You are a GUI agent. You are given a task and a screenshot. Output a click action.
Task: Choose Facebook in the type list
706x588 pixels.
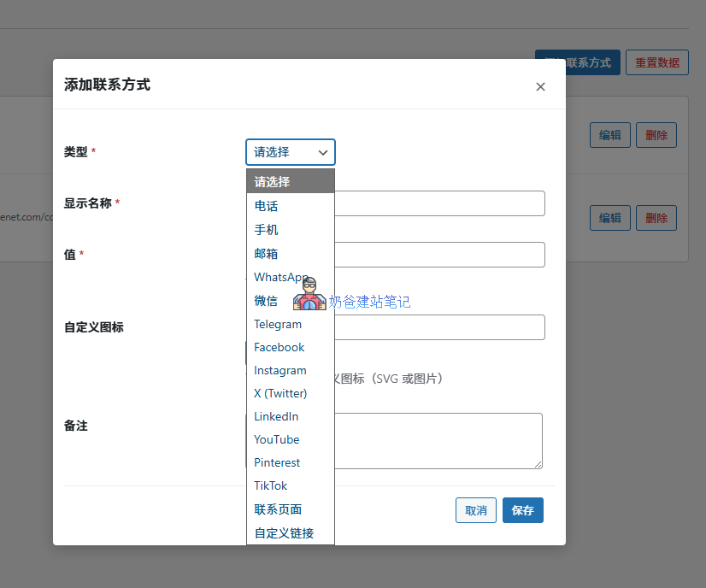pyautogui.click(x=279, y=347)
